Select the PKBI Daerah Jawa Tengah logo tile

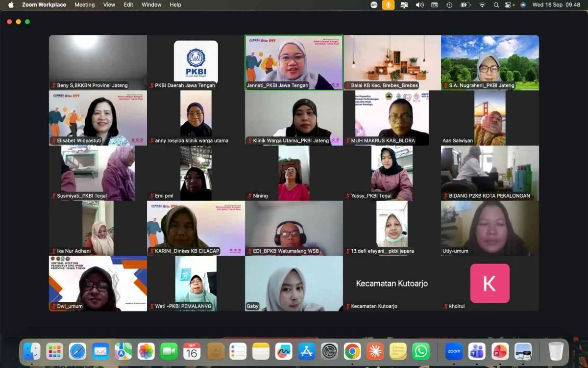[196, 62]
